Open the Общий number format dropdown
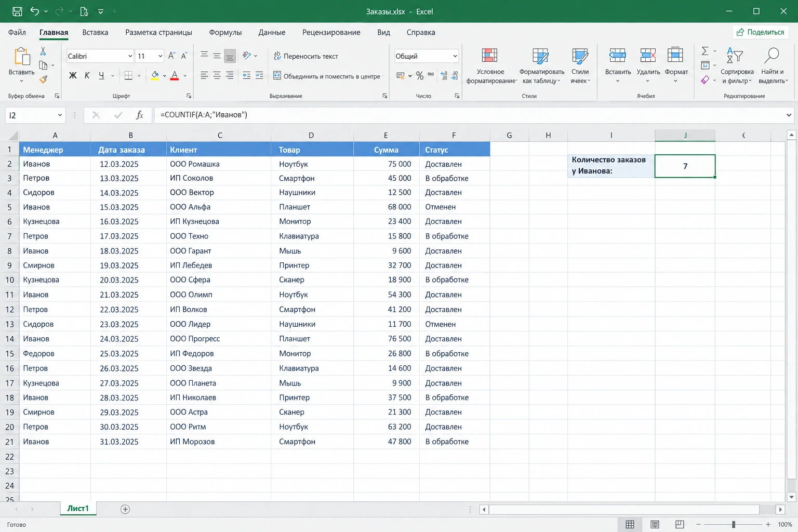798x532 pixels. pos(455,56)
